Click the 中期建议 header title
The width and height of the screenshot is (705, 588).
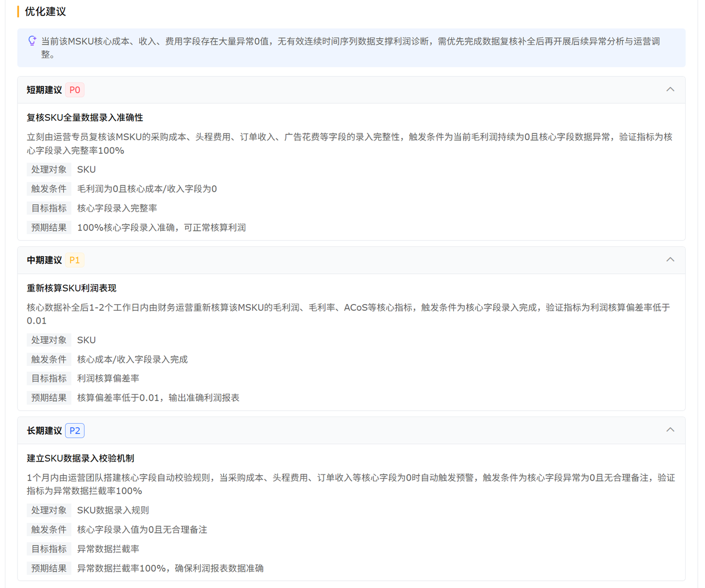[x=44, y=260]
